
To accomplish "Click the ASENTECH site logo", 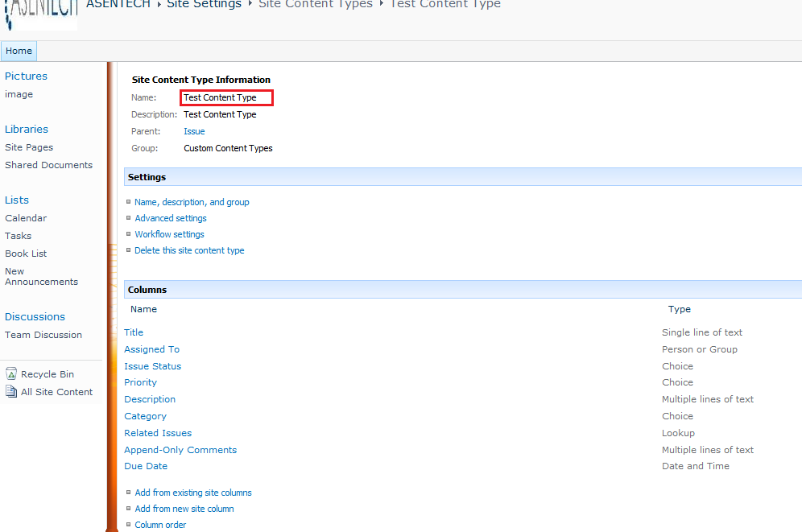I will 40,14.
